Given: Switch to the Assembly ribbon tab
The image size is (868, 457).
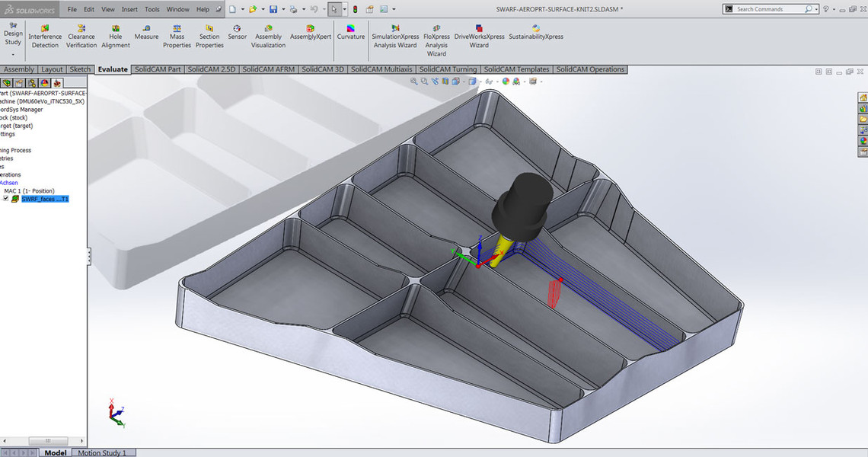Looking at the screenshot, I should pos(19,69).
